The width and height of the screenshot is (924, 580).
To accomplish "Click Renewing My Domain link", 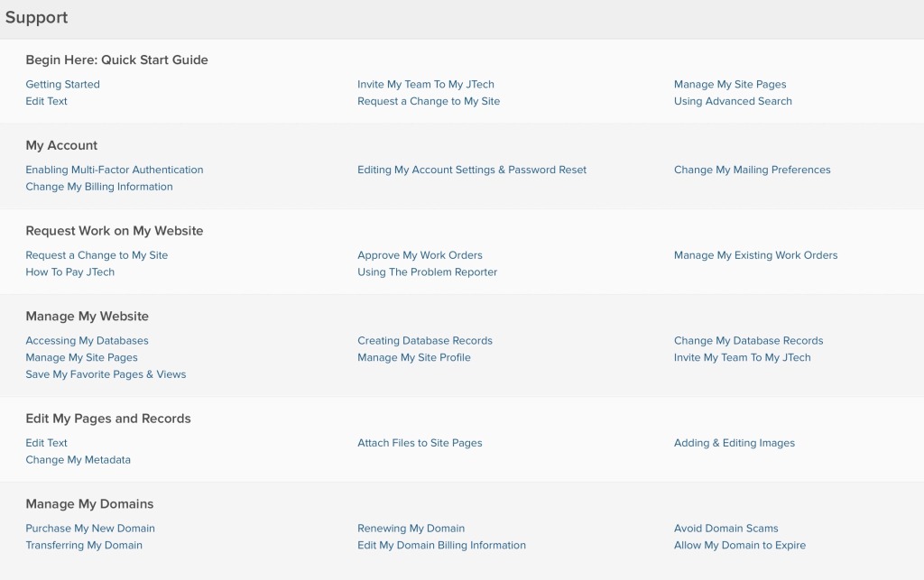I will [411, 529].
